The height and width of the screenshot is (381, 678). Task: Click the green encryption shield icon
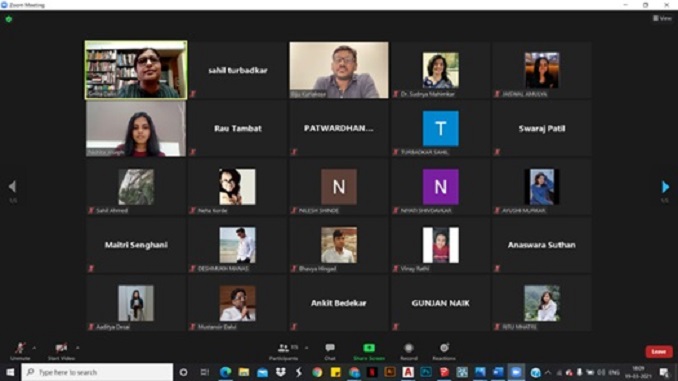pyautogui.click(x=9, y=19)
